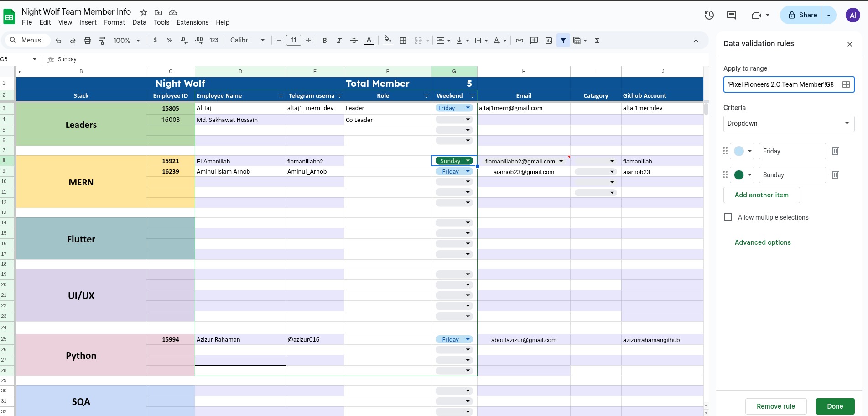Enable Allow multiple selections checkbox
868x416 pixels.
click(728, 217)
